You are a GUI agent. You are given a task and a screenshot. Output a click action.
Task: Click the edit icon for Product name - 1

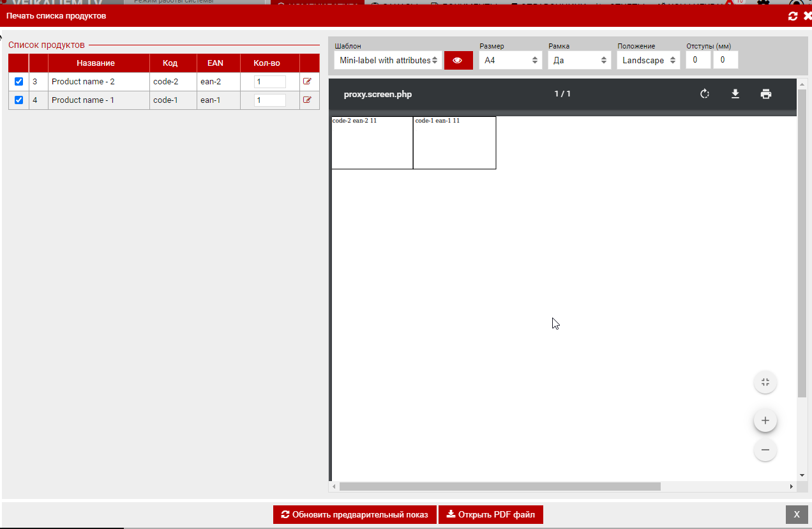[307, 100]
